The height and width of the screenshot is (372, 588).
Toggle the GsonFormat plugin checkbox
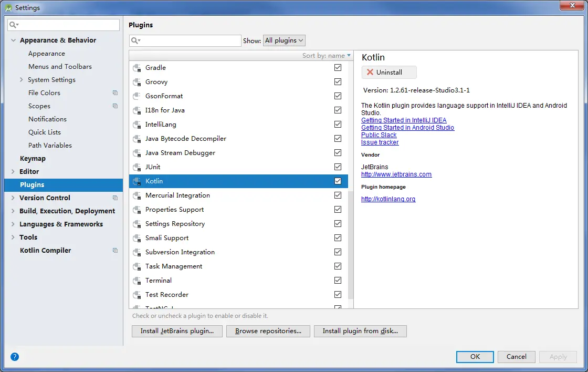(x=338, y=96)
